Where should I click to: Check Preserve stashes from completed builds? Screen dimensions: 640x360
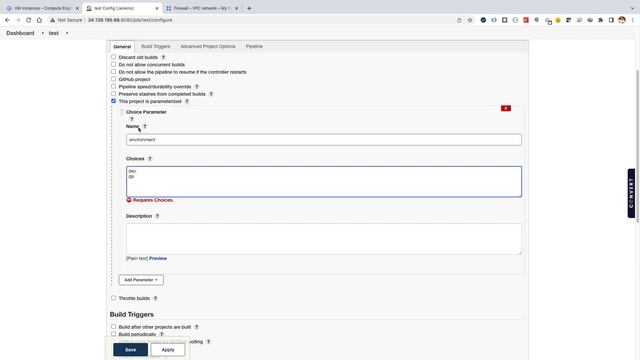point(113,94)
